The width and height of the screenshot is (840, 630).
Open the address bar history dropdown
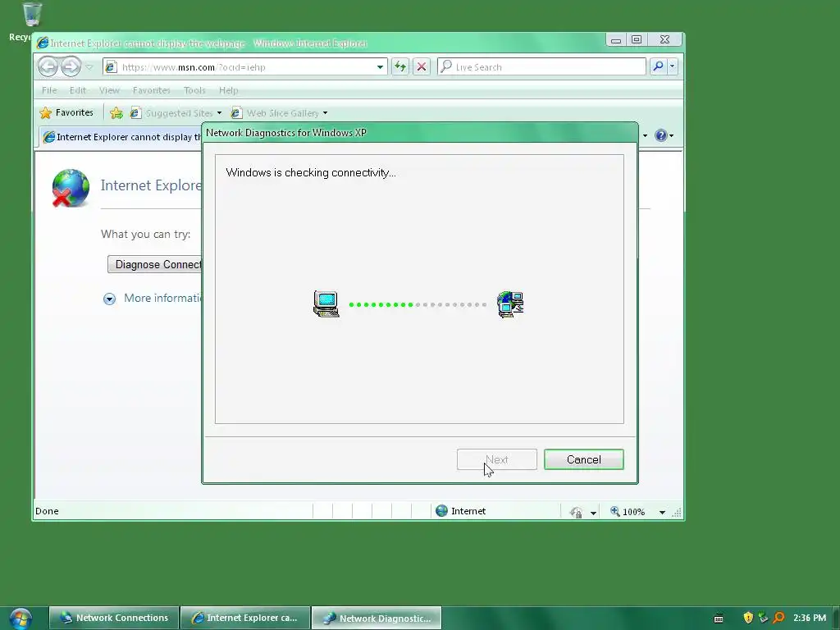[380, 67]
